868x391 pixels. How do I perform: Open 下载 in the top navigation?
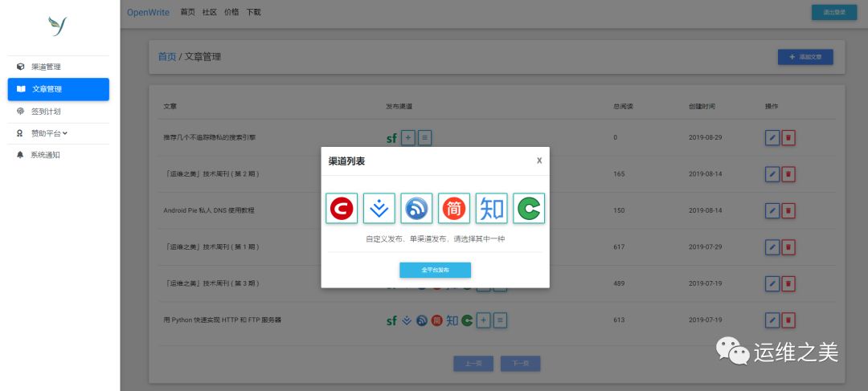253,12
